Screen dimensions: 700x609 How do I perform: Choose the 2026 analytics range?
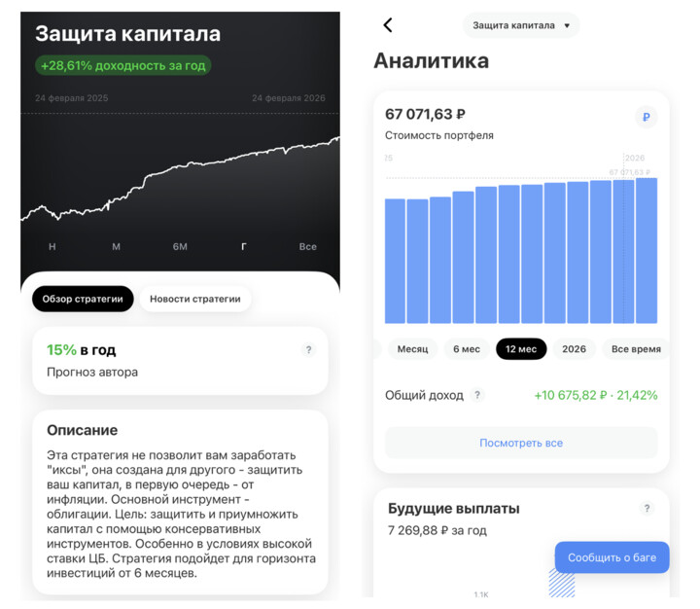[575, 349]
